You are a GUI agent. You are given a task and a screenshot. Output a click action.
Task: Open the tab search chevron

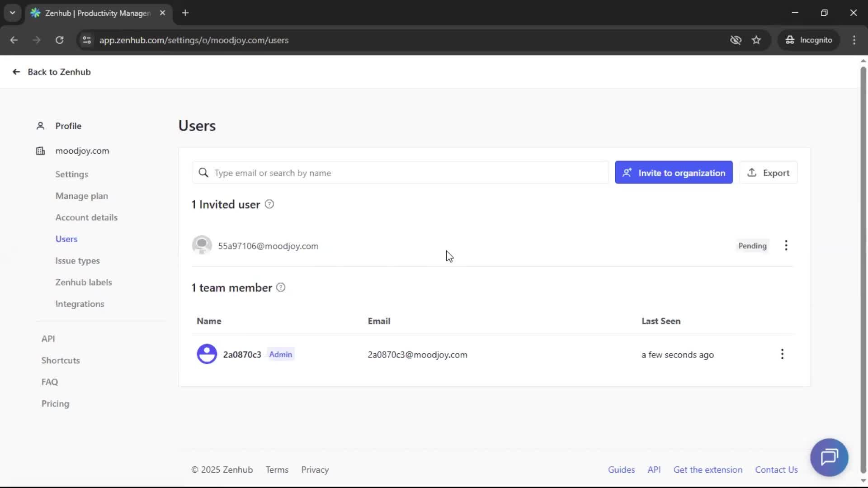(x=12, y=13)
